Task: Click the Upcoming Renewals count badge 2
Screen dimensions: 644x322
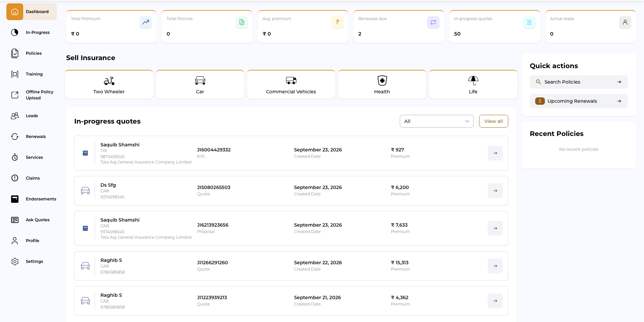Action: click(x=540, y=101)
